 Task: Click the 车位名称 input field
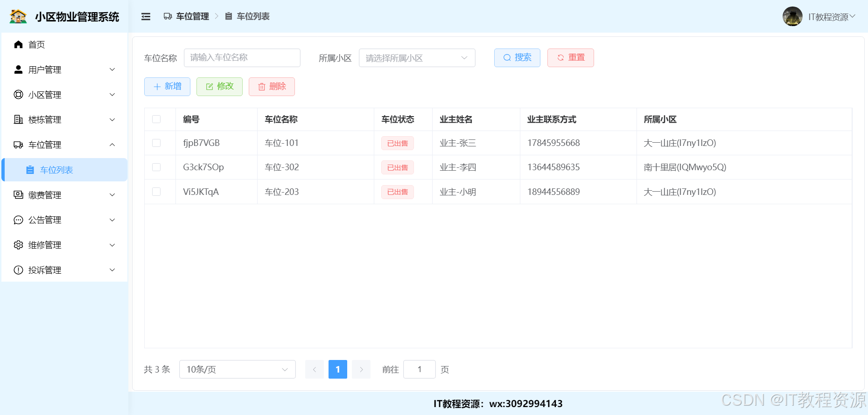coord(242,58)
